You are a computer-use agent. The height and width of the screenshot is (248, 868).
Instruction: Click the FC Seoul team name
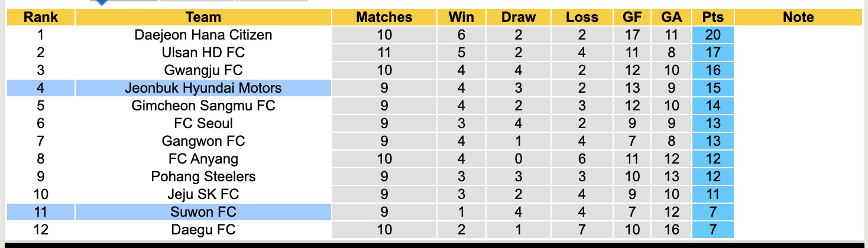point(203,123)
